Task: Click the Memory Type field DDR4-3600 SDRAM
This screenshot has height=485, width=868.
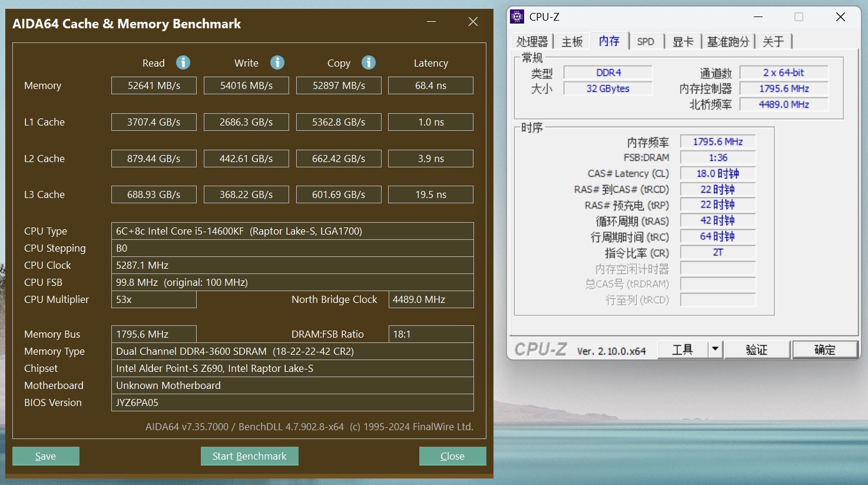Action: (293, 351)
